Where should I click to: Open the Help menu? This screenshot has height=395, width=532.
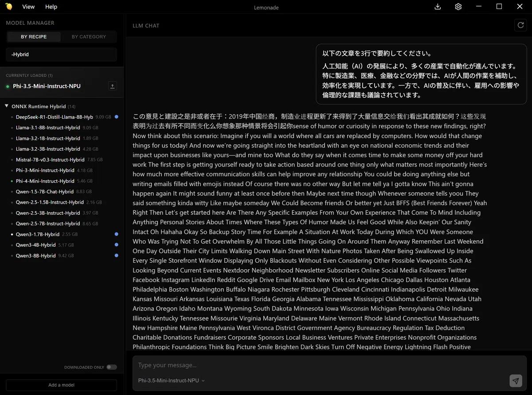(x=51, y=7)
